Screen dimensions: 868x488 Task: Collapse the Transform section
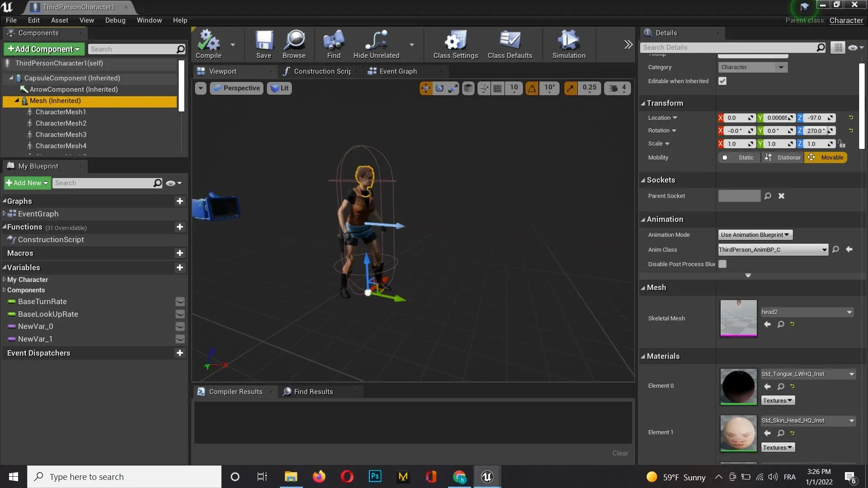(x=643, y=103)
